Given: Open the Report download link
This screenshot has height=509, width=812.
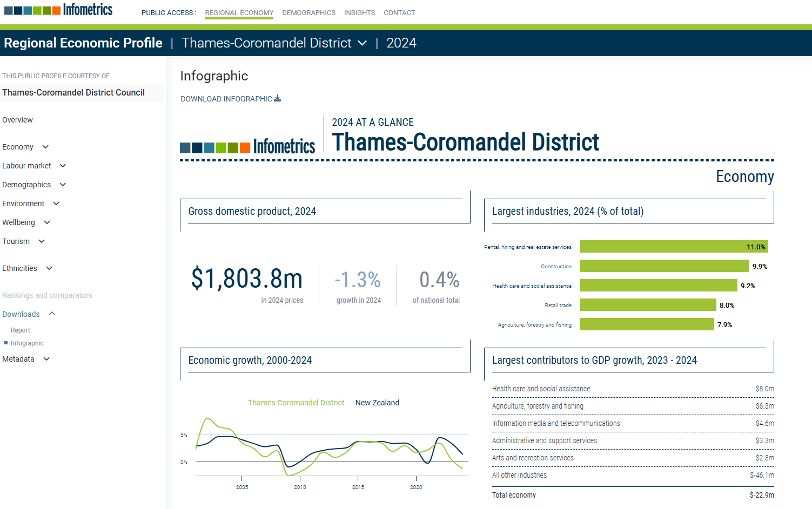Looking at the screenshot, I should pyautogui.click(x=21, y=330).
